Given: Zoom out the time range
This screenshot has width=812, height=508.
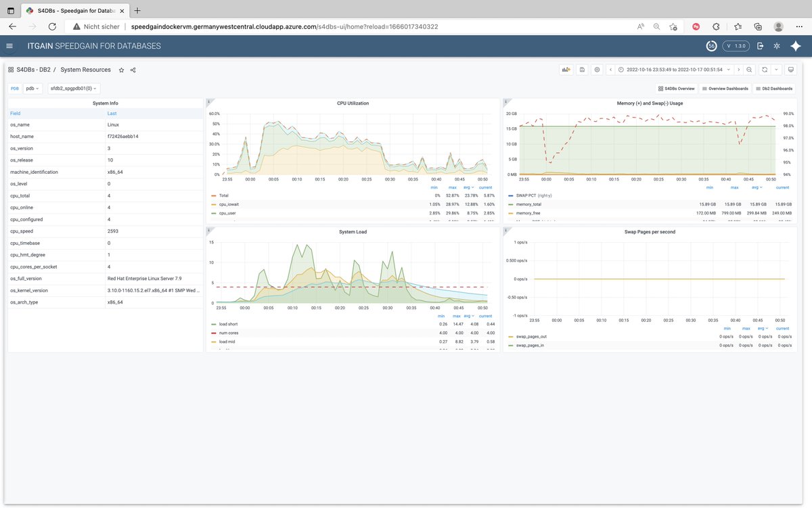Looking at the screenshot, I should tap(750, 69).
